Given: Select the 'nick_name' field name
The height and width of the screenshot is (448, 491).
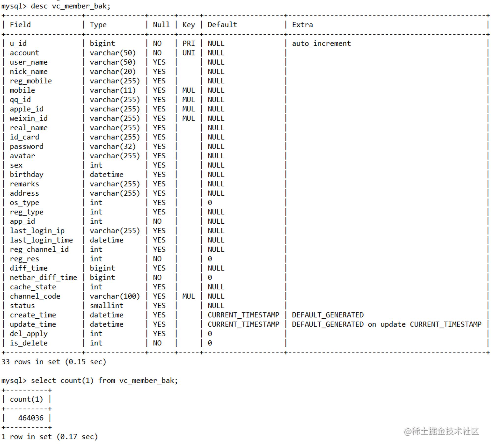Looking at the screenshot, I should [x=29, y=71].
